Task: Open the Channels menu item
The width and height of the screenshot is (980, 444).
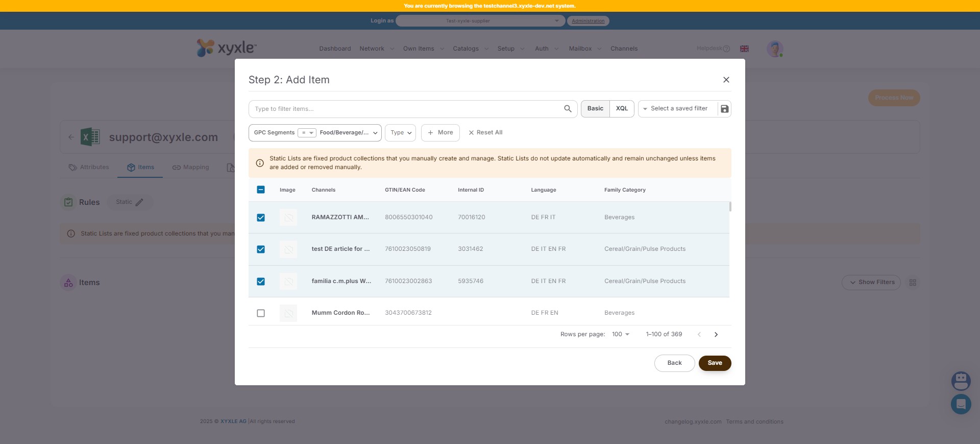Action: click(x=624, y=49)
